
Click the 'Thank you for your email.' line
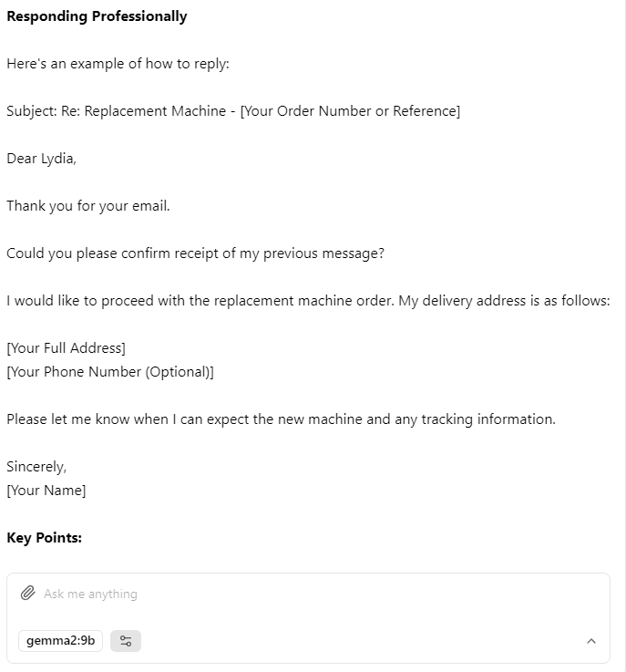tap(88, 206)
